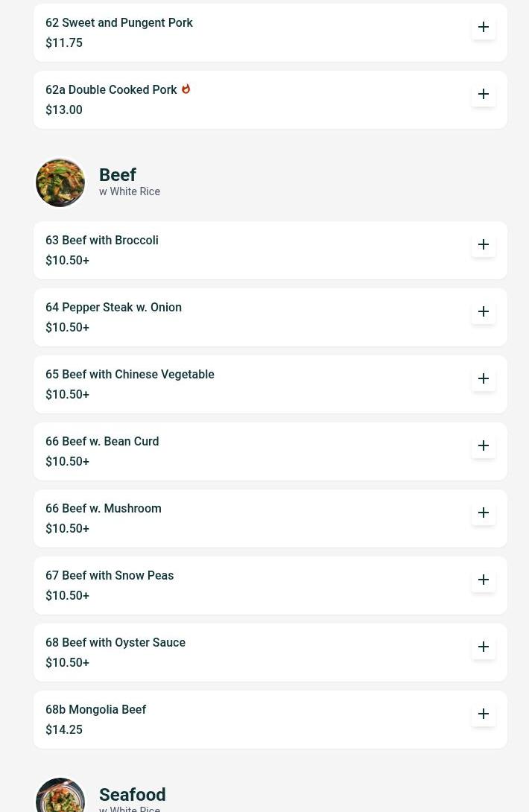Open the Beef category thumbnail image
Image resolution: width=529 pixels, height=812 pixels.
[x=60, y=183]
